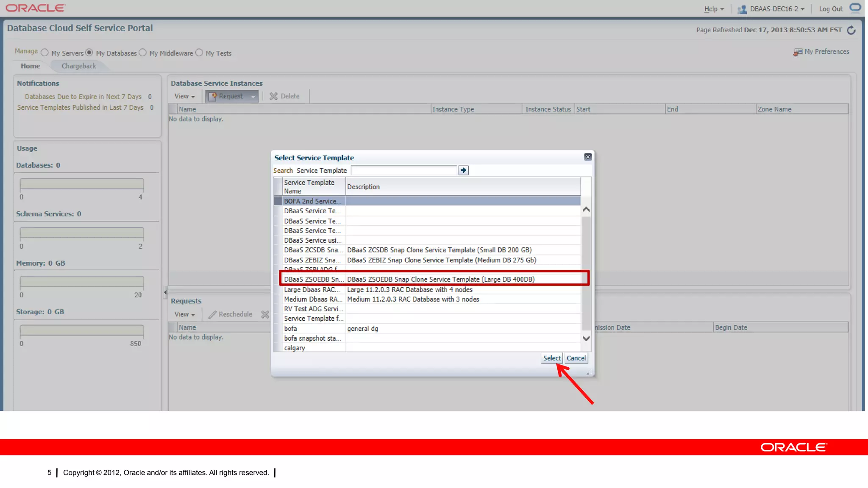Click the scroll down arrow in template list
Image resolution: width=868 pixels, height=488 pixels.
586,338
